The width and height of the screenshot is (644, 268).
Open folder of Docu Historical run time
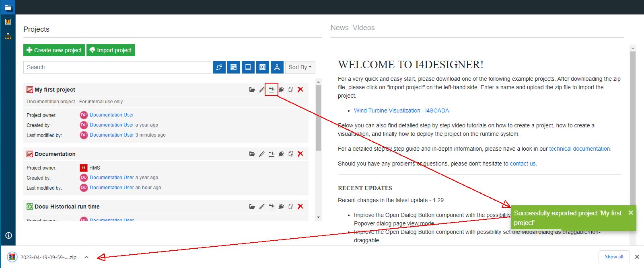[x=252, y=207]
